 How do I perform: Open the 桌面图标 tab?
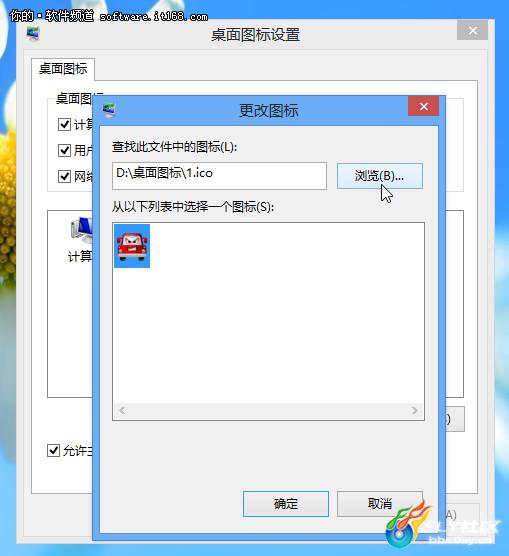pos(63,69)
